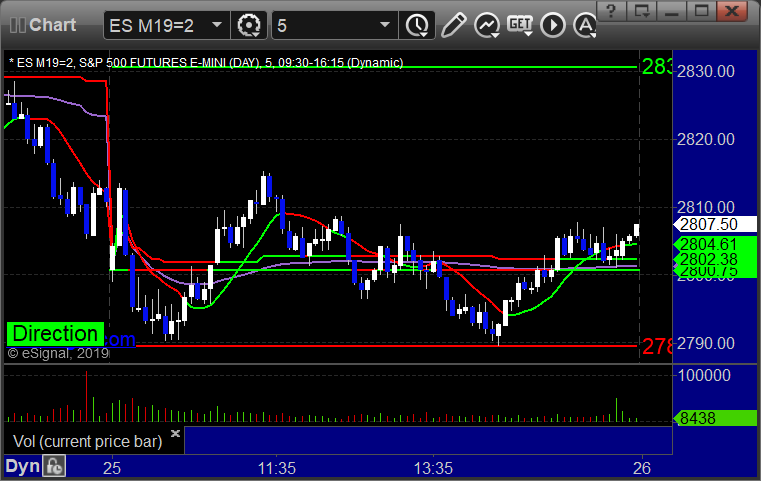Open the time template clock menu
This screenshot has width=761, height=481.
coord(417,25)
